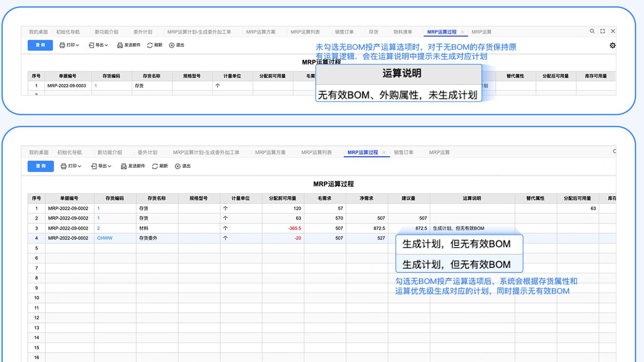Switch to MRP运算列表 tab in upper window

click(x=305, y=32)
